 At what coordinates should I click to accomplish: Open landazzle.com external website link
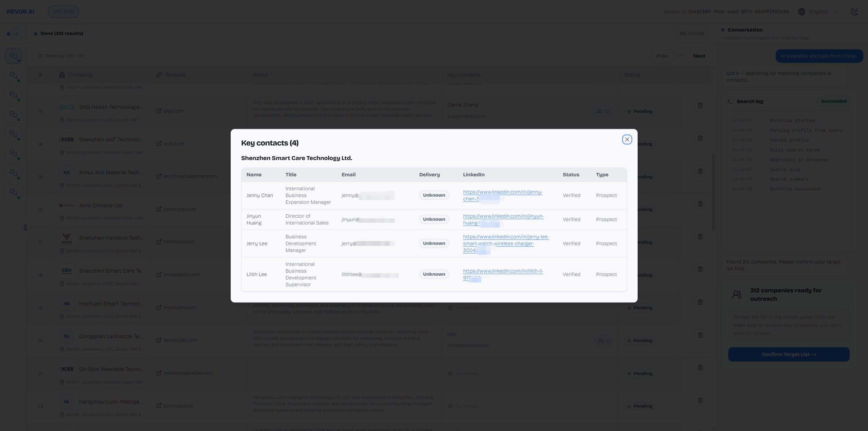(x=180, y=340)
